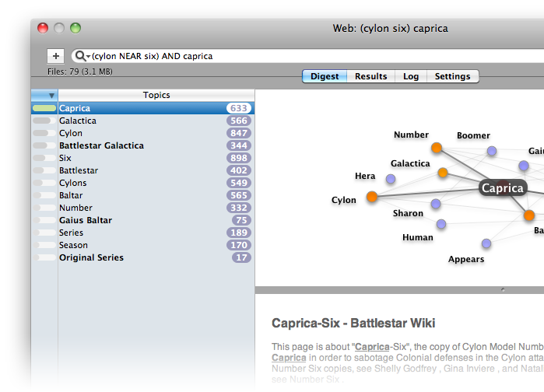
Task: Click the purple Human node in graph
Action: pyautogui.click(x=441, y=224)
